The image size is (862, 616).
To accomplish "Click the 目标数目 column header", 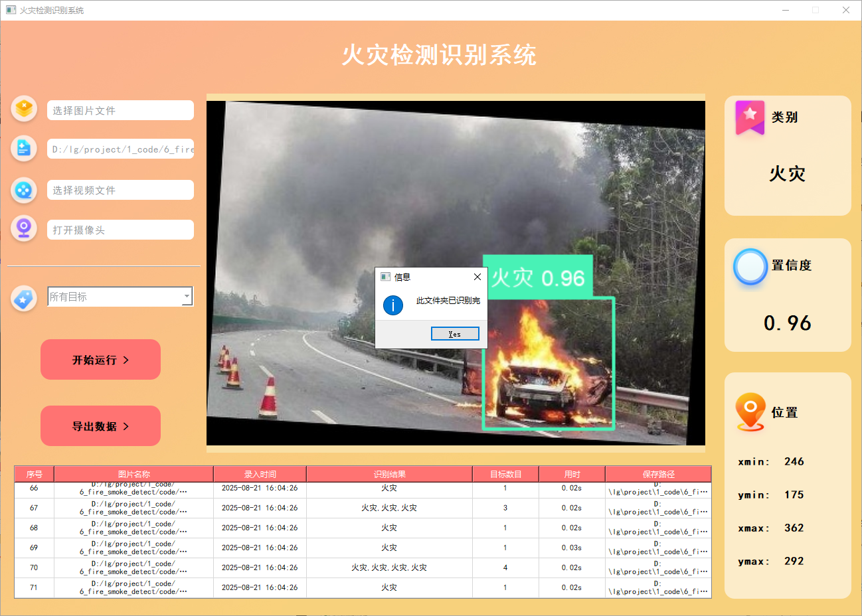I will tap(505, 474).
